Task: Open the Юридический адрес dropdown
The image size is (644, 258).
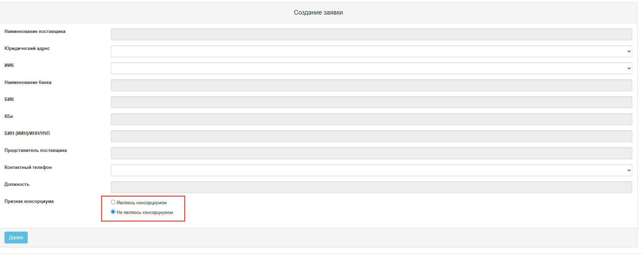Action: 371,51
